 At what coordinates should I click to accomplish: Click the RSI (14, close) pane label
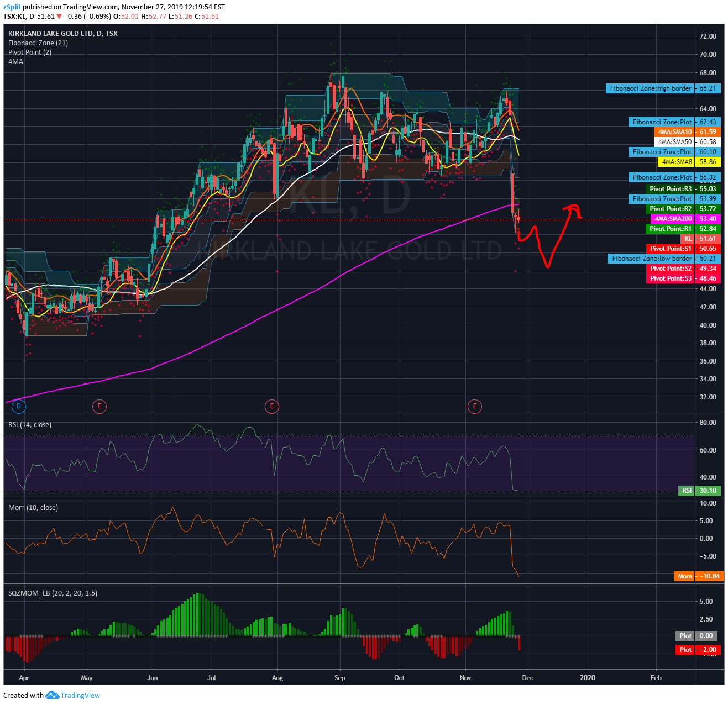30,425
